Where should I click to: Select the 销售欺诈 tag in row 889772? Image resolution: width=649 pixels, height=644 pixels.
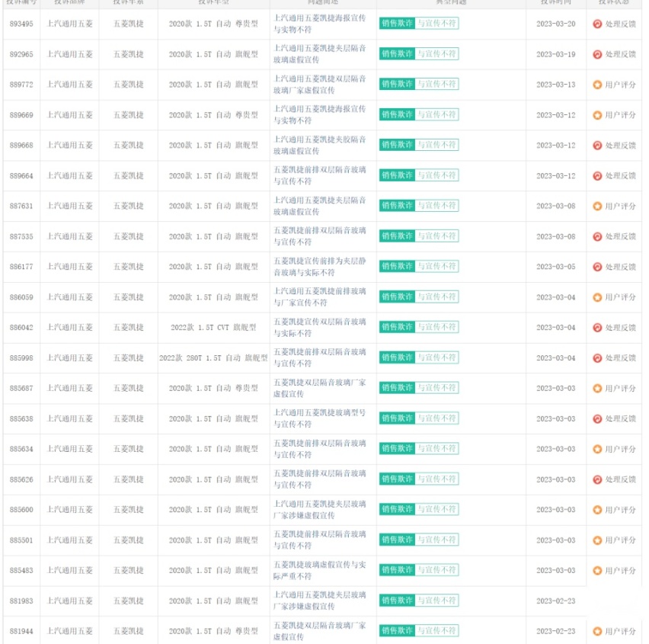pos(397,84)
